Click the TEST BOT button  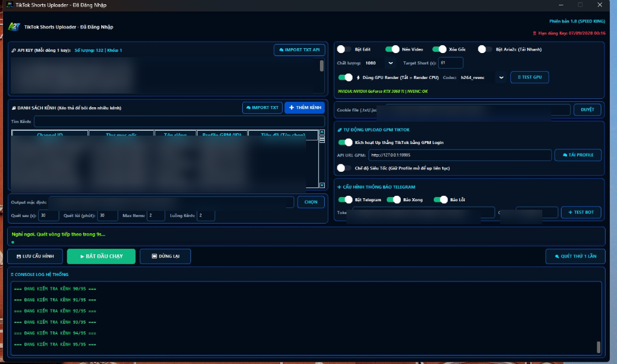tap(581, 212)
